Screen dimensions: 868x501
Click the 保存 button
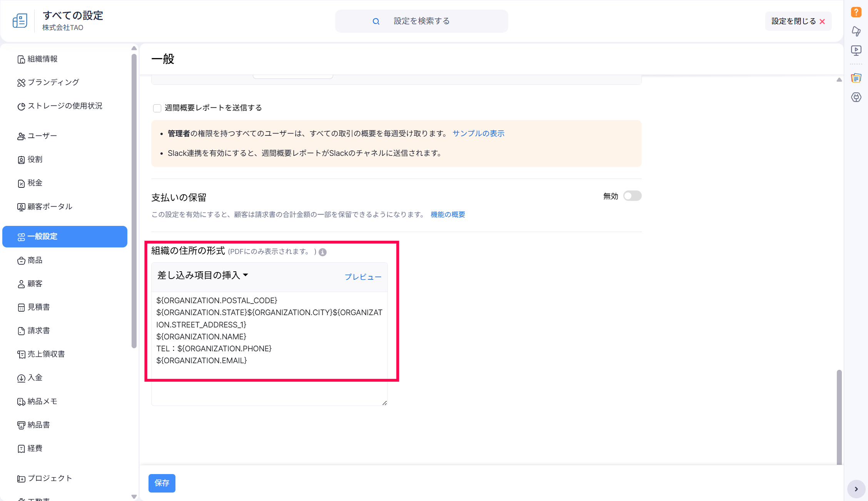pyautogui.click(x=162, y=483)
